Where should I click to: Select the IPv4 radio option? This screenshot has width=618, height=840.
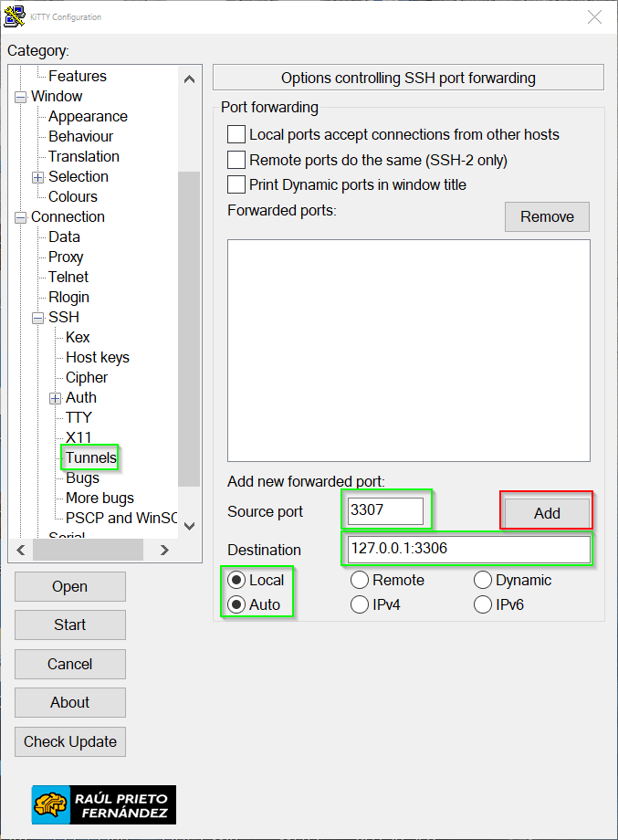coord(360,604)
